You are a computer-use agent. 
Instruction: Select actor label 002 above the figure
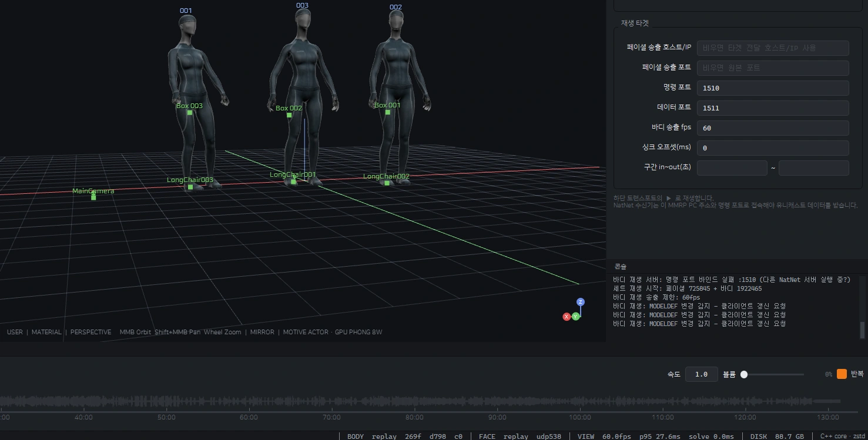(396, 7)
